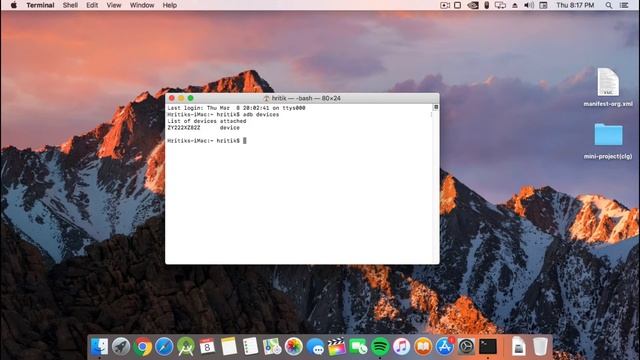Viewport: 640px width, 360px height.
Task: Open the Window menu
Action: [x=142, y=5]
